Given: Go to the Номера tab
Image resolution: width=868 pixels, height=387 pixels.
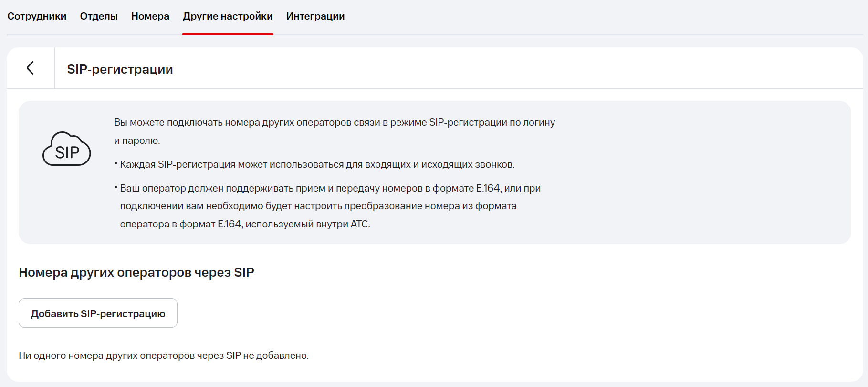Looking at the screenshot, I should 150,16.
